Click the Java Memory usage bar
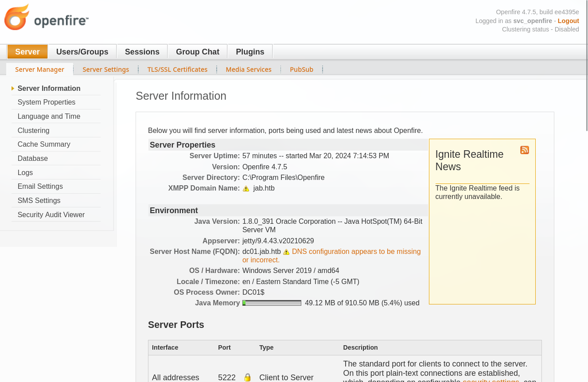The height and width of the screenshot is (382, 588). point(272,303)
